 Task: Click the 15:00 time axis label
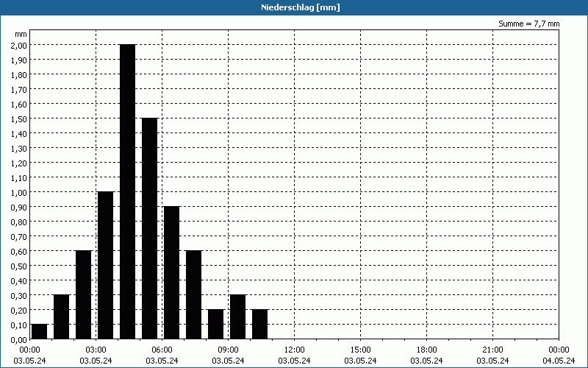click(x=360, y=350)
